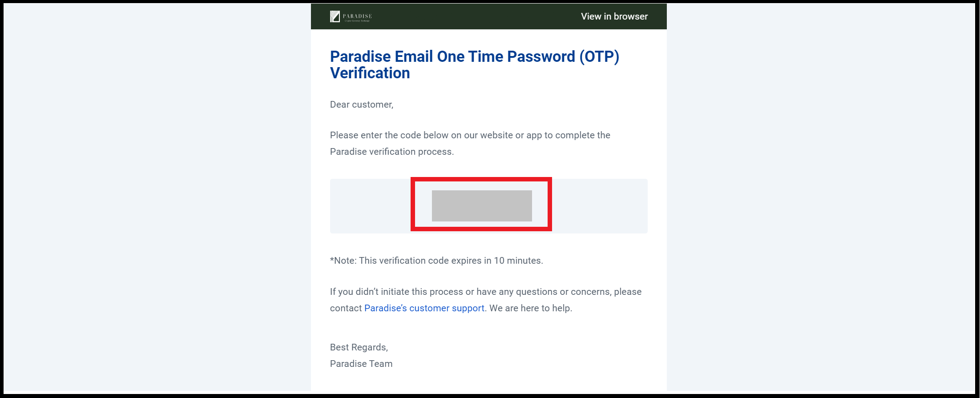Click the Paradise Team signature

pyautogui.click(x=361, y=364)
